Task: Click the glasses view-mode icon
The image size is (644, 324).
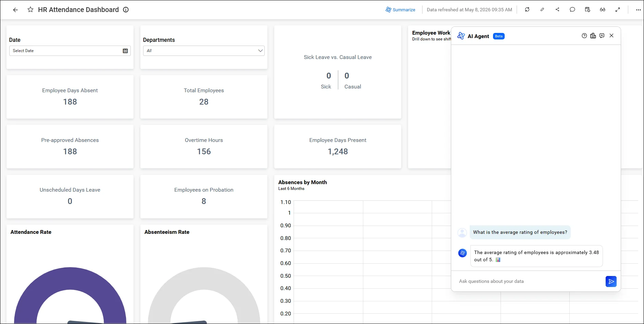Action: [x=603, y=10]
